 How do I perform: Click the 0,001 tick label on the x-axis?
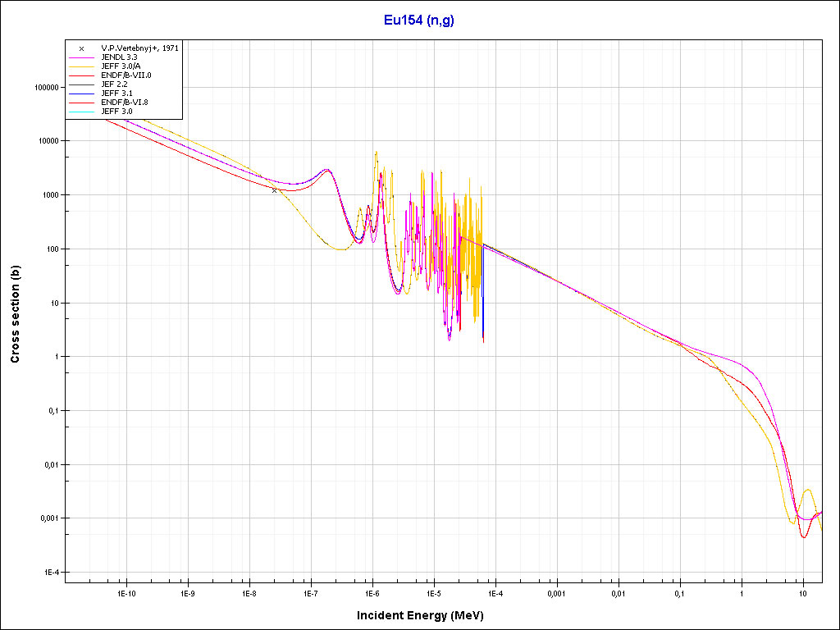click(x=556, y=593)
